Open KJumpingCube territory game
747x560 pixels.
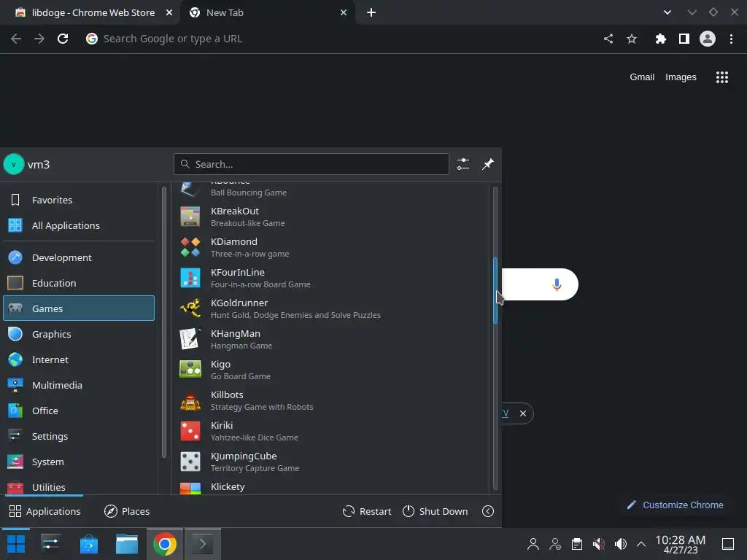[330, 462]
